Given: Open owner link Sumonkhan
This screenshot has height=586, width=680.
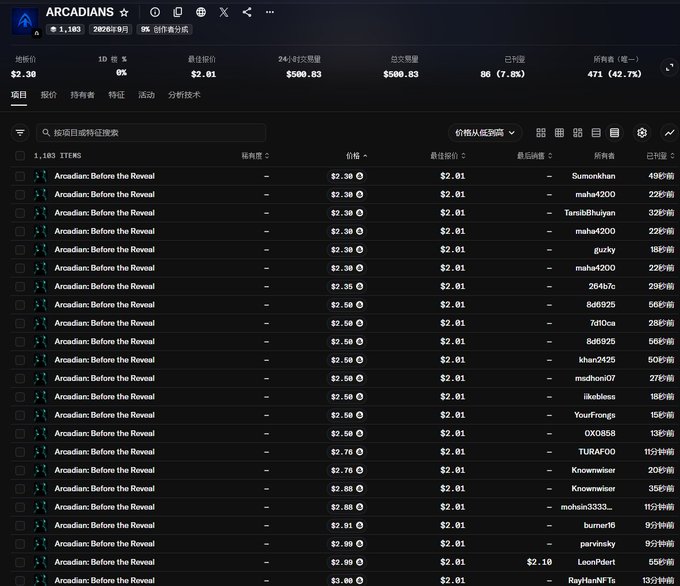Looking at the screenshot, I should pyautogui.click(x=593, y=176).
